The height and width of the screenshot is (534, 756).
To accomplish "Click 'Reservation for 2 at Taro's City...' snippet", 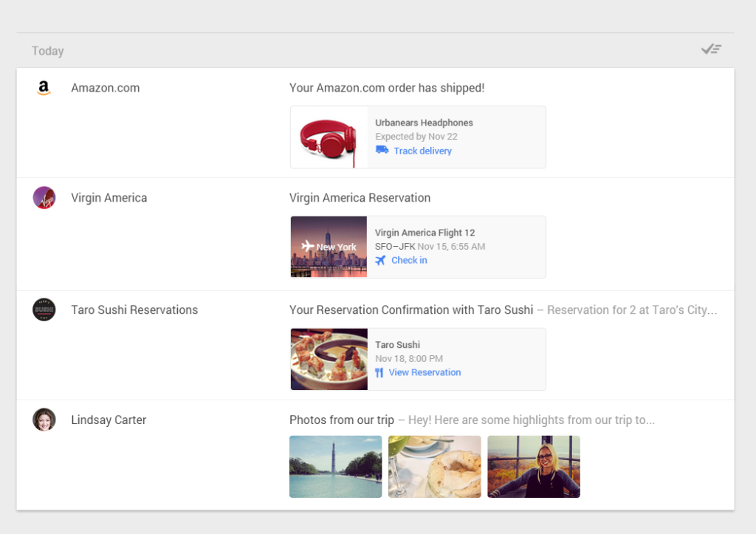I will (x=632, y=310).
